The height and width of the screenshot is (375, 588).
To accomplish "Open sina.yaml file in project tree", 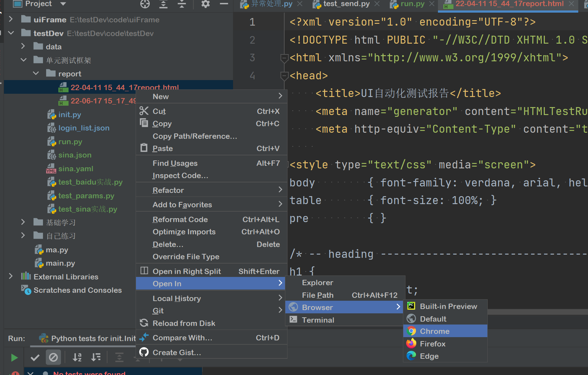I will pos(76,168).
